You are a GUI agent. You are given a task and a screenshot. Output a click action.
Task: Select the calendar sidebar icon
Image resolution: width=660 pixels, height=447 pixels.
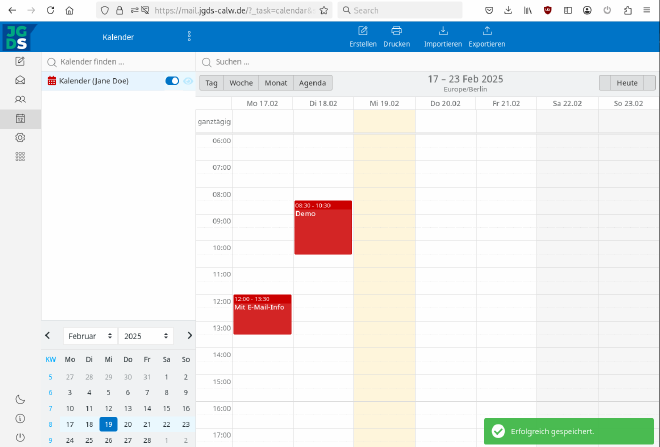coord(20,119)
